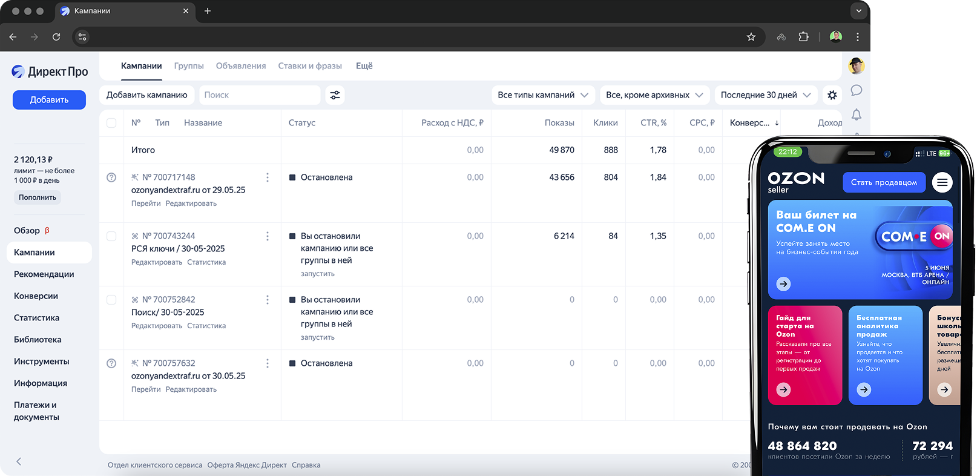Click the browser forward arrow
The image size is (980, 476).
point(35,37)
